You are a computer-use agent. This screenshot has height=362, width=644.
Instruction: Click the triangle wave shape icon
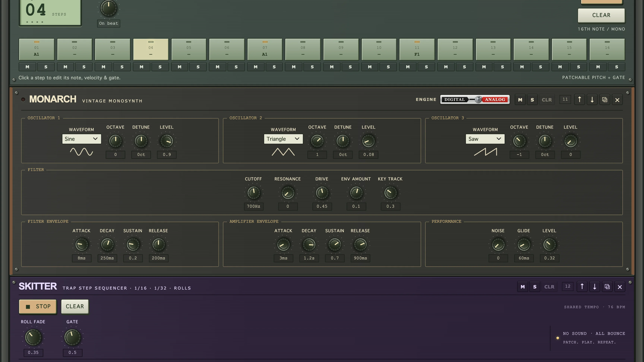click(x=283, y=152)
